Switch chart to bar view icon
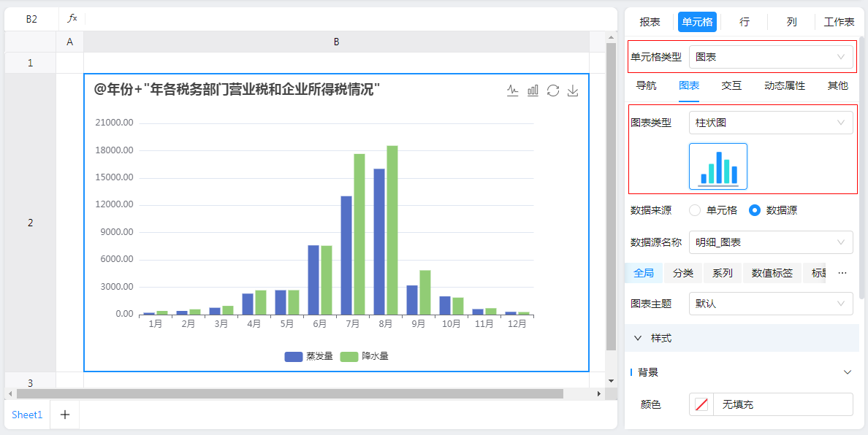The width and height of the screenshot is (868, 435). [x=533, y=91]
